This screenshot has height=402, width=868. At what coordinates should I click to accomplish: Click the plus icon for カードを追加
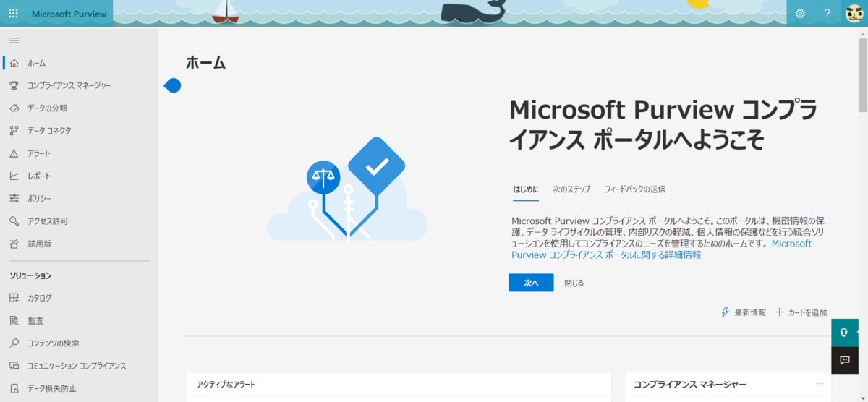pyautogui.click(x=779, y=312)
